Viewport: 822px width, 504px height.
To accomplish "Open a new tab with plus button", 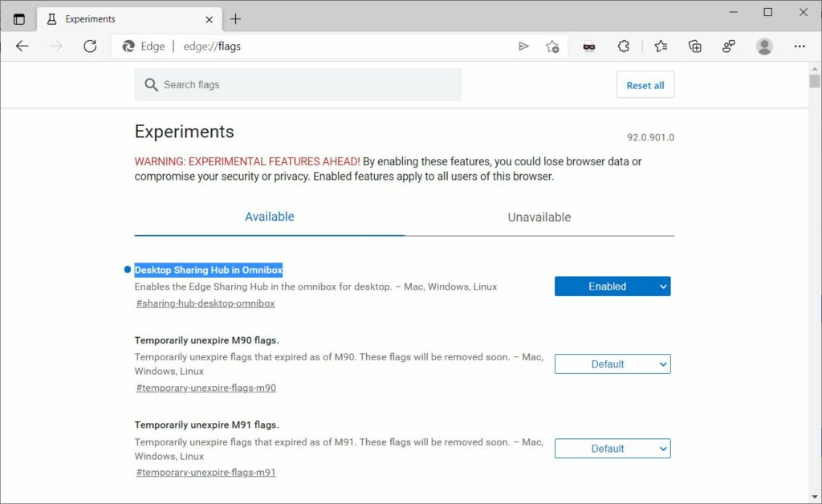I will pos(235,19).
